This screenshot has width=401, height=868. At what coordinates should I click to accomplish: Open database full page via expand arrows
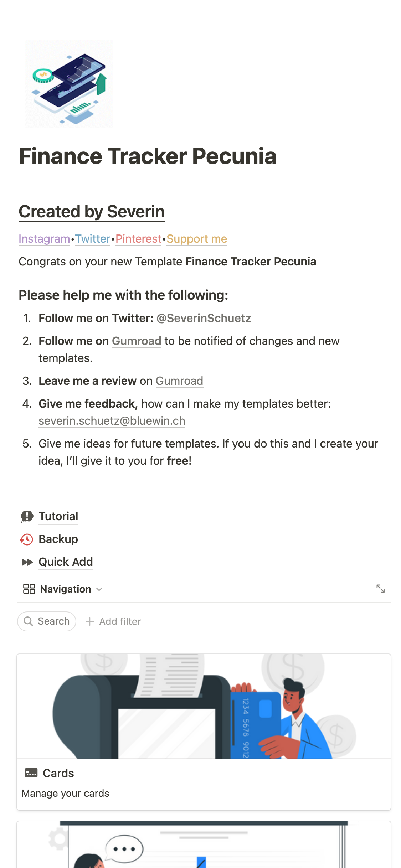[380, 589]
